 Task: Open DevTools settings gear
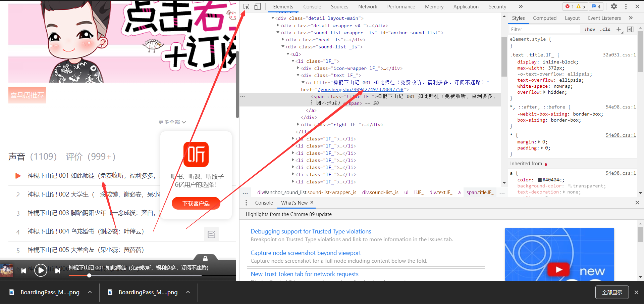point(614,6)
